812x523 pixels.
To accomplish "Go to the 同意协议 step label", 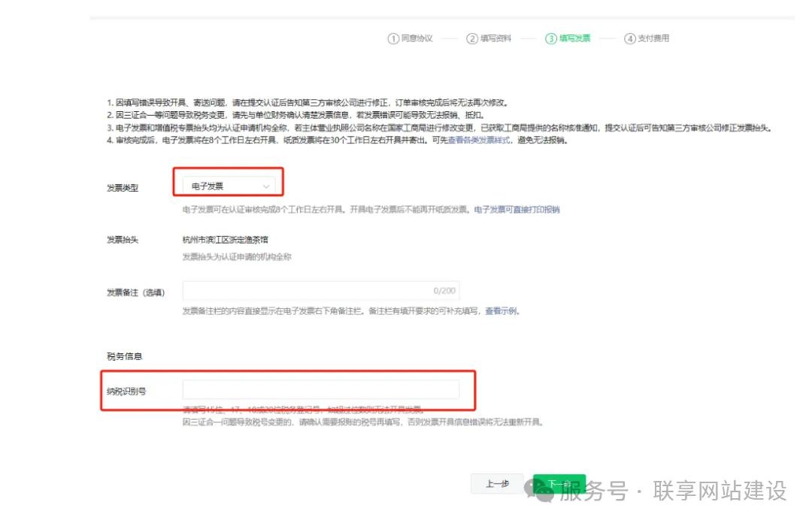I will [x=417, y=38].
